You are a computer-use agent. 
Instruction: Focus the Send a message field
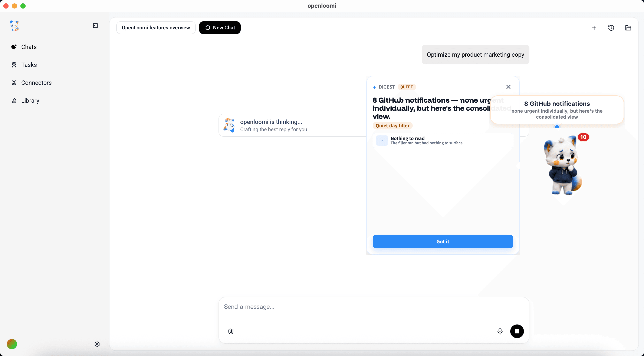374,307
